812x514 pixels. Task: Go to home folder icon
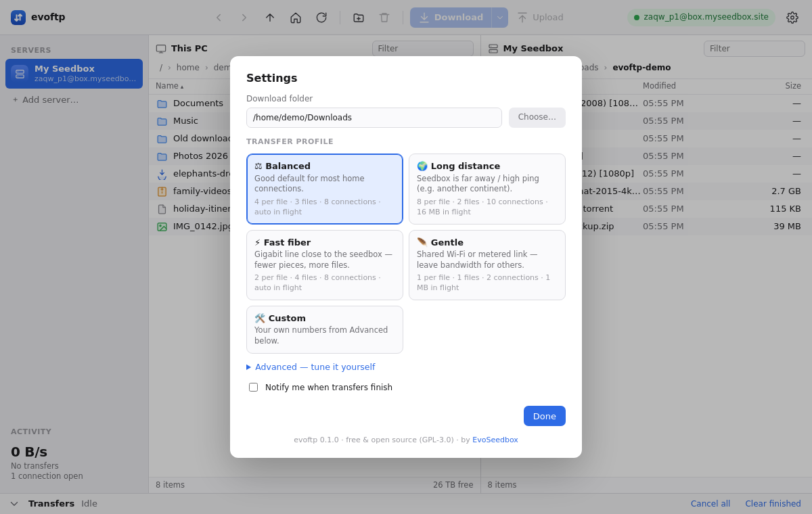pos(296,18)
